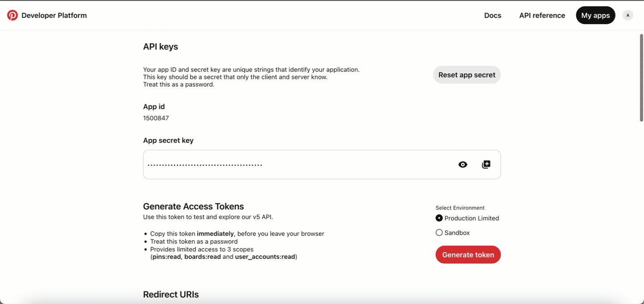Click the page's vertical scrollbar
Viewport: 644px width, 304px height.
point(642,77)
